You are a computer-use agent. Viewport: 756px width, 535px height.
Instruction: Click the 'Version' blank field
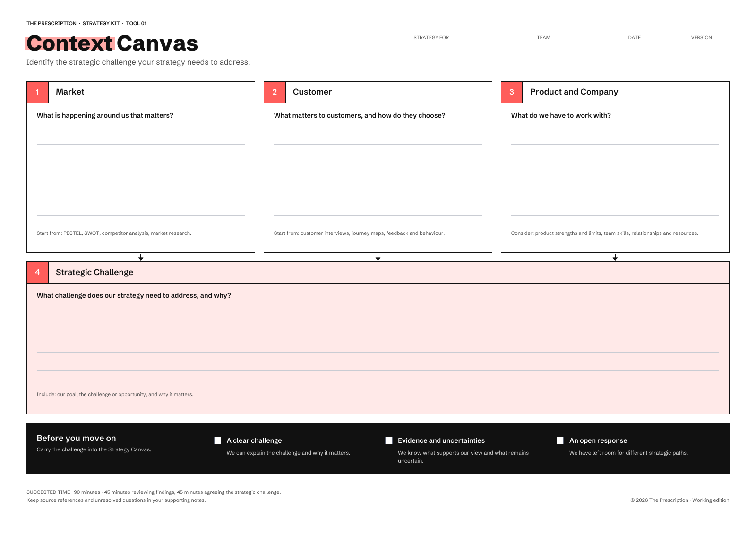[x=710, y=50]
